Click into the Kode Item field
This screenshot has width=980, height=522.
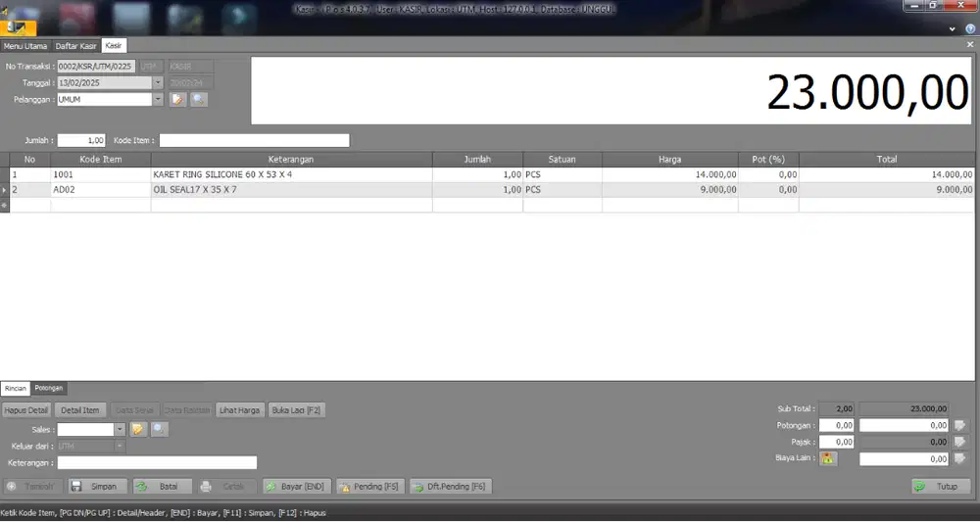(254, 140)
